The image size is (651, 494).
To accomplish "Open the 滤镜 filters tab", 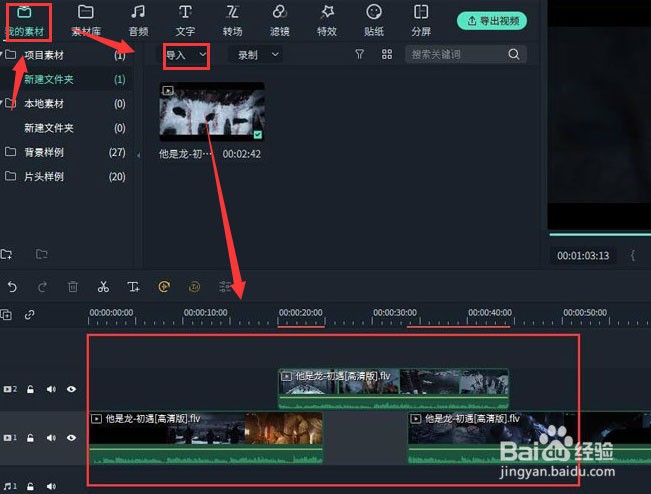I will click(279, 21).
